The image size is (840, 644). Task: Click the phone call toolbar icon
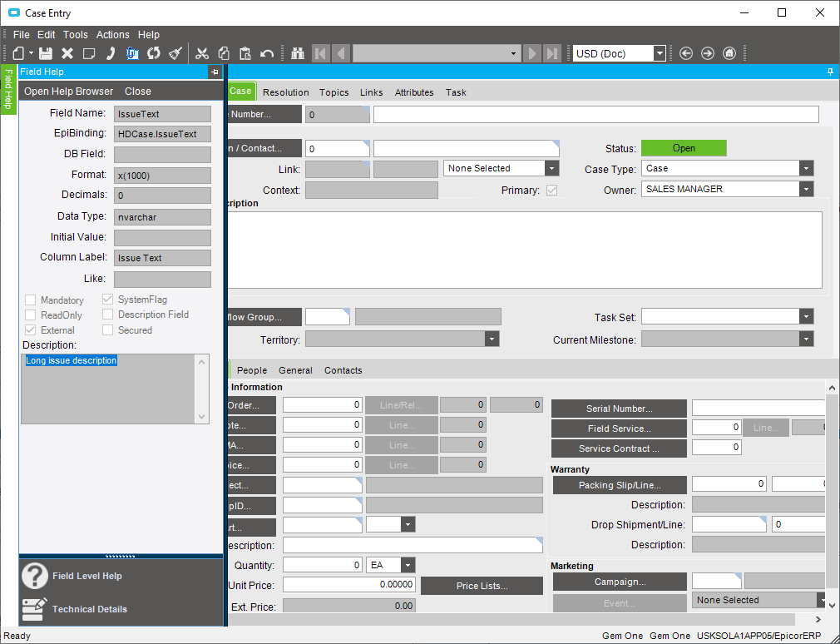[x=111, y=53]
